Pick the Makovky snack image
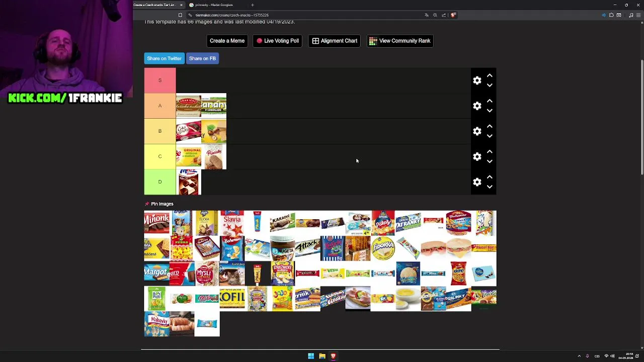 (x=156, y=324)
